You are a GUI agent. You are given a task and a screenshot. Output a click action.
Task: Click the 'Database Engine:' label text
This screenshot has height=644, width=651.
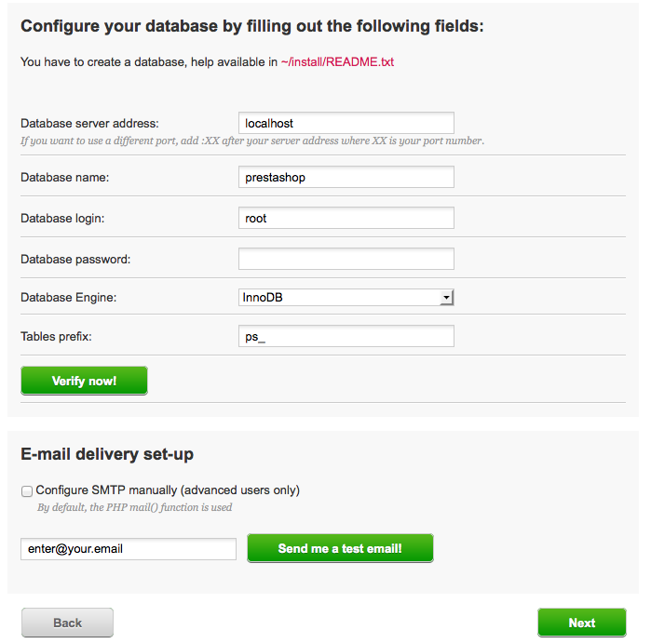click(x=69, y=298)
